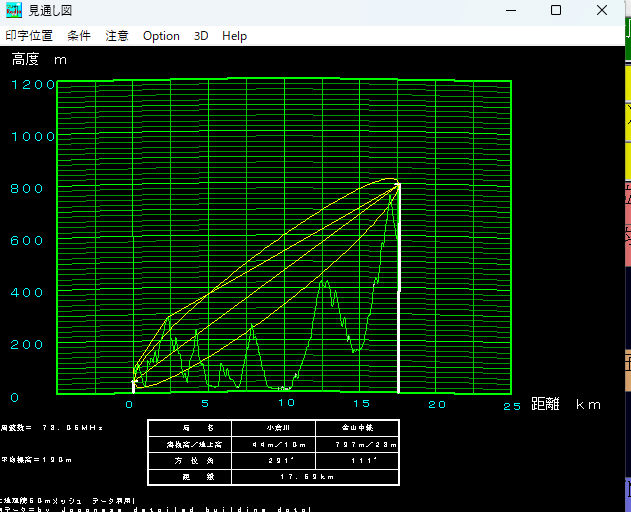
Task: Open the 印字位置 menu
Action: tap(29, 36)
